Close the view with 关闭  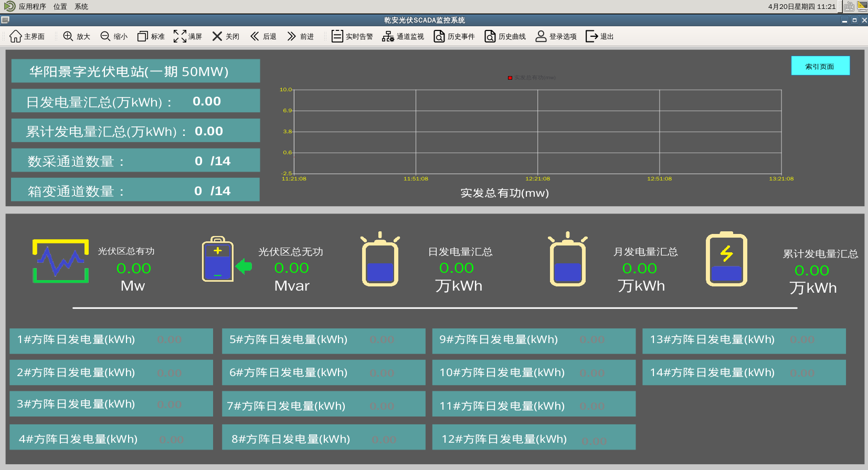(x=226, y=36)
